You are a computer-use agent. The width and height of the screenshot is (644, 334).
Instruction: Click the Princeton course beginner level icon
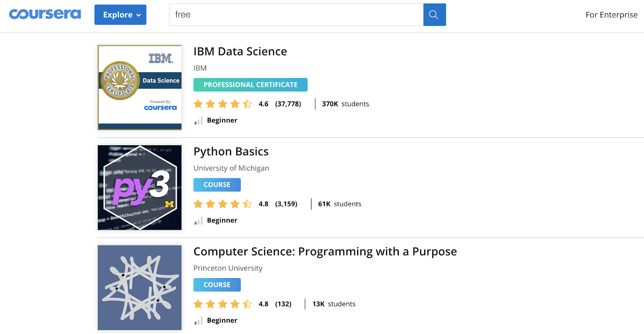[x=198, y=321]
